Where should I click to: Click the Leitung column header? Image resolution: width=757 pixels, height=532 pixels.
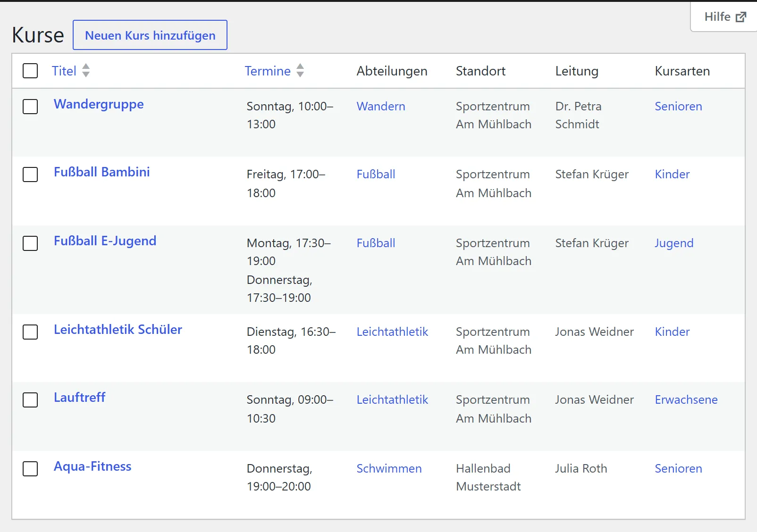click(577, 71)
